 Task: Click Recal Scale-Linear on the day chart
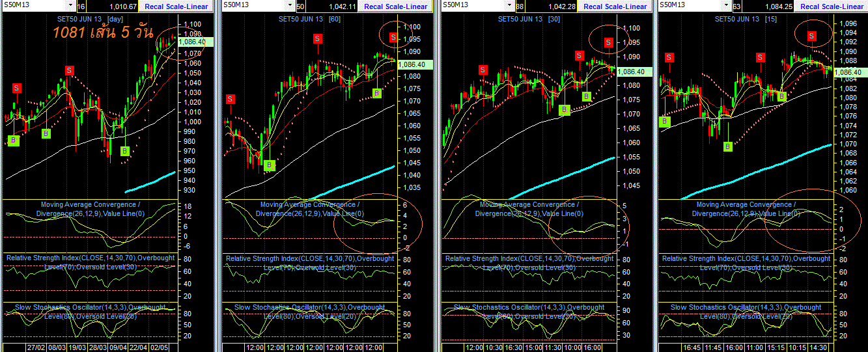pos(176,7)
